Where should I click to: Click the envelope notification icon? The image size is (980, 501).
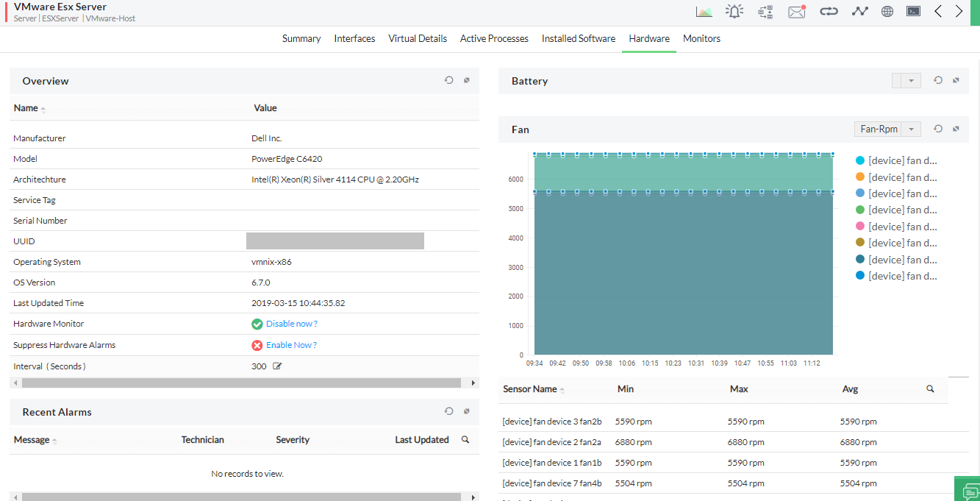[797, 12]
